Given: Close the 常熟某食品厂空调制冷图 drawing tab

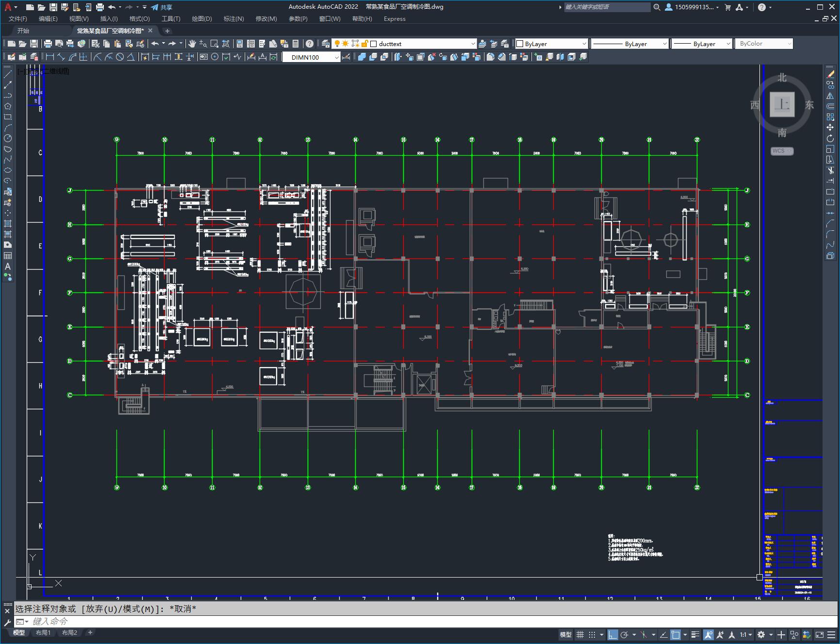Looking at the screenshot, I should 150,31.
